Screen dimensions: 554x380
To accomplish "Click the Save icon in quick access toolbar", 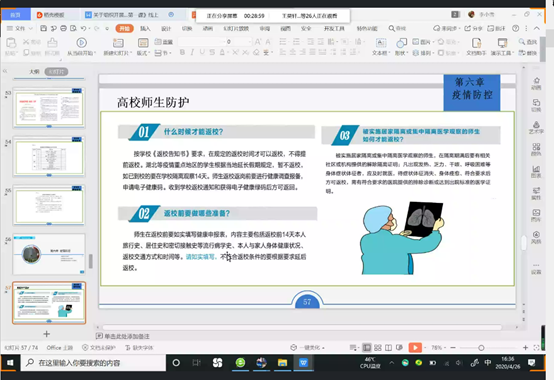I will pyautogui.click(x=43, y=28).
